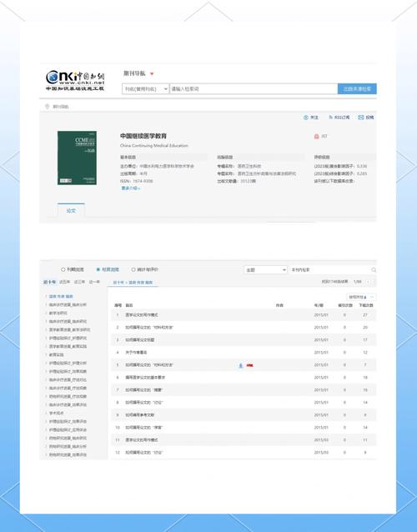Select the 统计与评价 radio button
Image resolution: width=417 pixels, height=532 pixels.
click(x=133, y=269)
